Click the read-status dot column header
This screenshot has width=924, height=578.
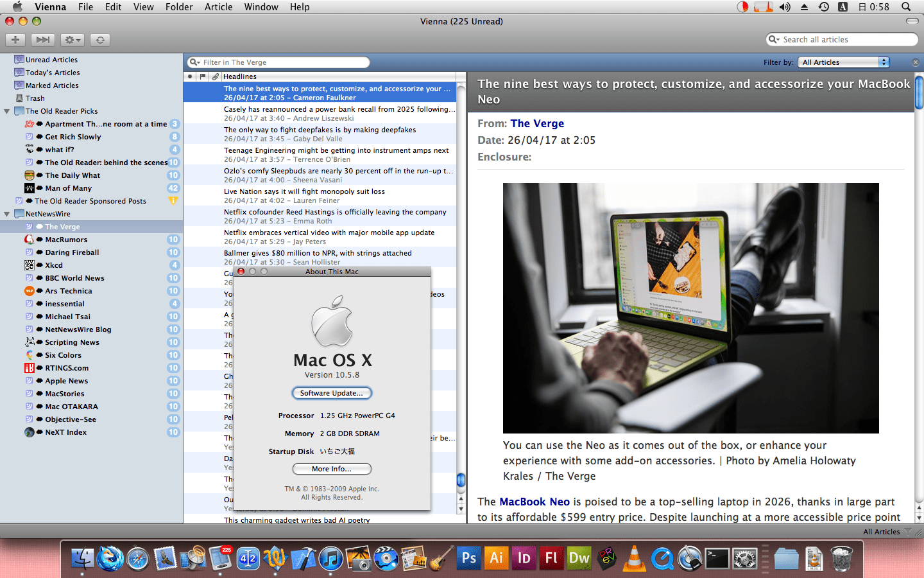pos(190,76)
